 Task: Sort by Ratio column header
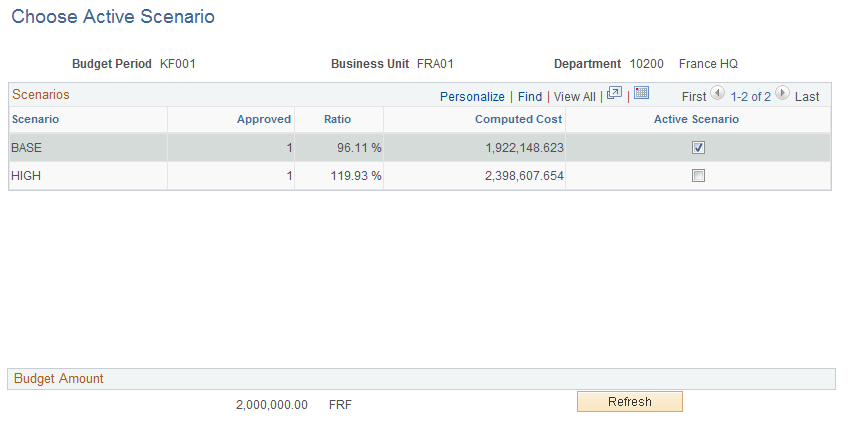[337, 119]
